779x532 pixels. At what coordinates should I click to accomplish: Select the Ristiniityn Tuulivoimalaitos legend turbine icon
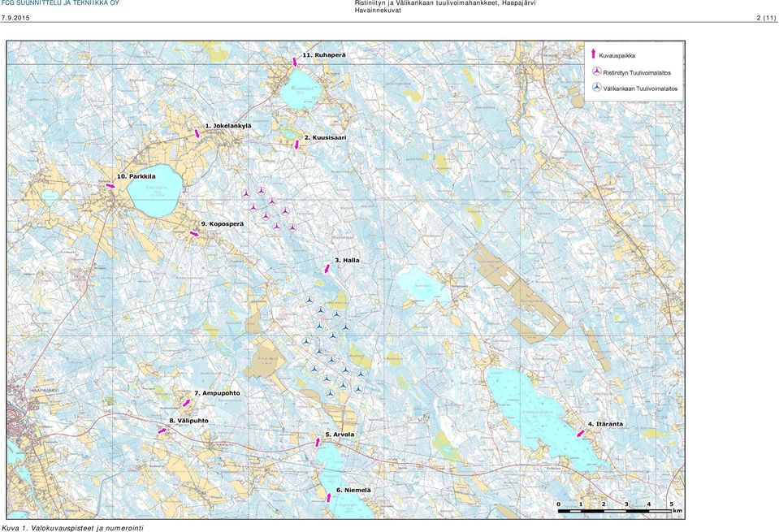pos(597,71)
